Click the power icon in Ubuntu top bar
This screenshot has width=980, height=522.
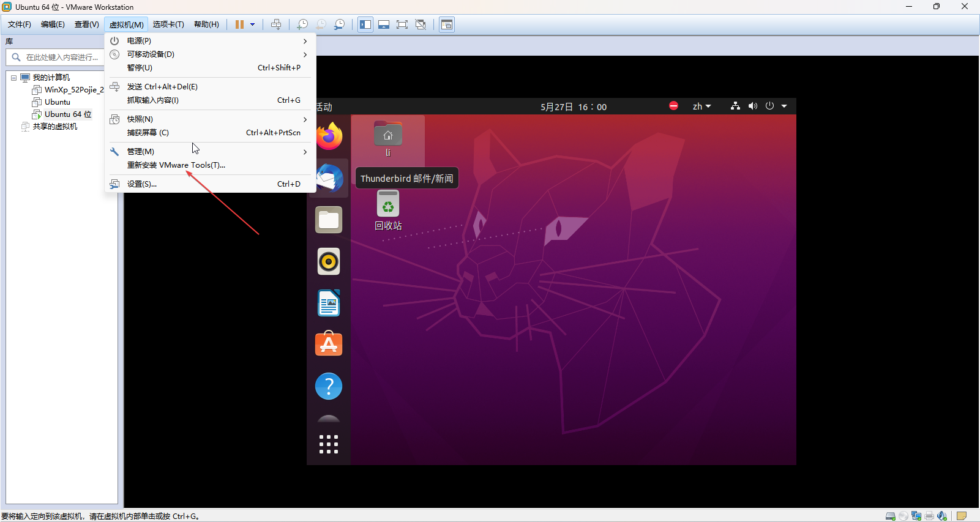tap(770, 106)
